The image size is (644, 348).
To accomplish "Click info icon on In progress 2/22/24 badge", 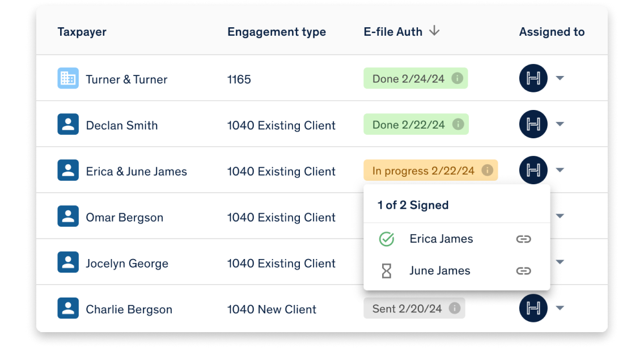I will pyautogui.click(x=487, y=170).
